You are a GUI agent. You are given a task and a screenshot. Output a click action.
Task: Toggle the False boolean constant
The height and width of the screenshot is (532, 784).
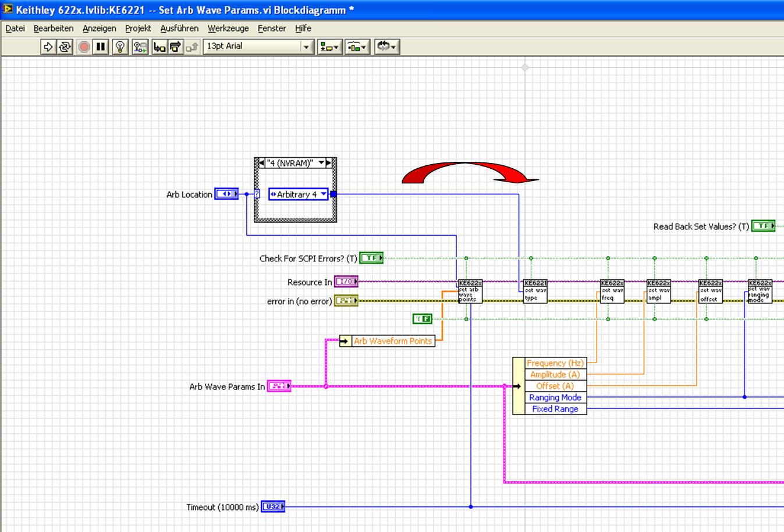423,318
